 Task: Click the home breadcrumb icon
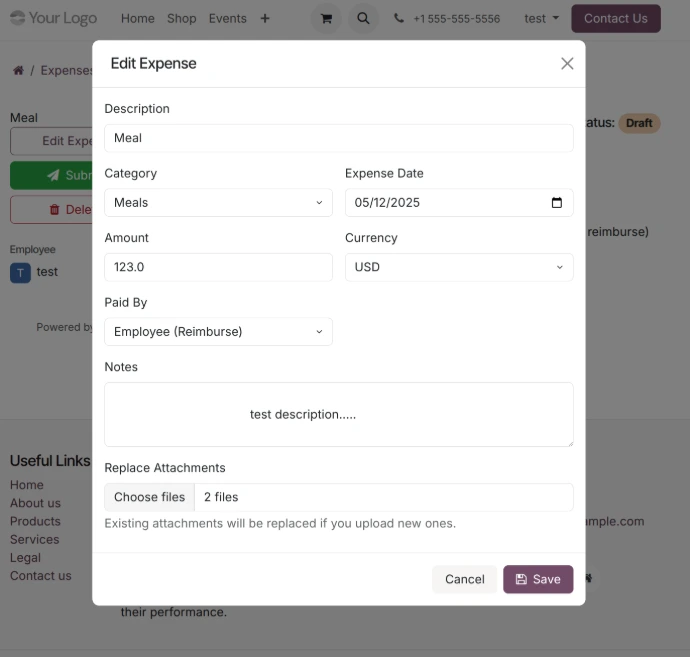coord(18,71)
